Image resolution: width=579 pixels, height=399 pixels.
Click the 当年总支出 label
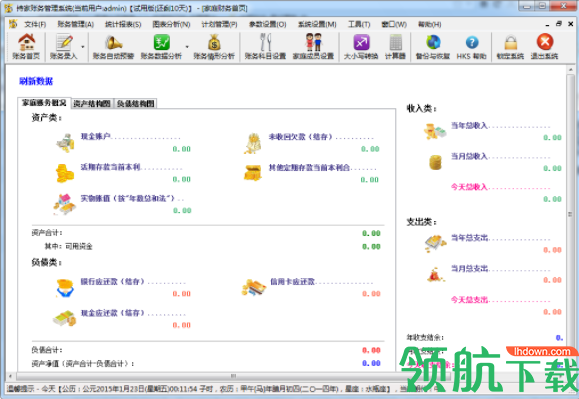(x=469, y=238)
